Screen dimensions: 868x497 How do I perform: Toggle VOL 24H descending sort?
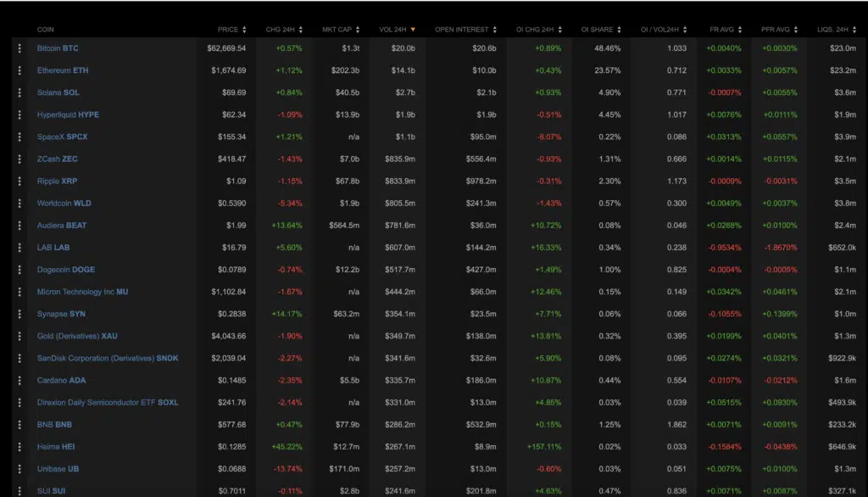coord(397,30)
